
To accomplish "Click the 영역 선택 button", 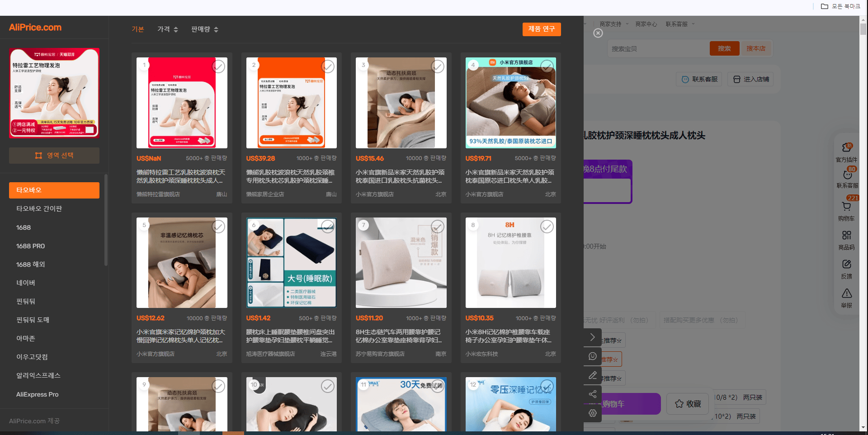I will [x=54, y=156].
